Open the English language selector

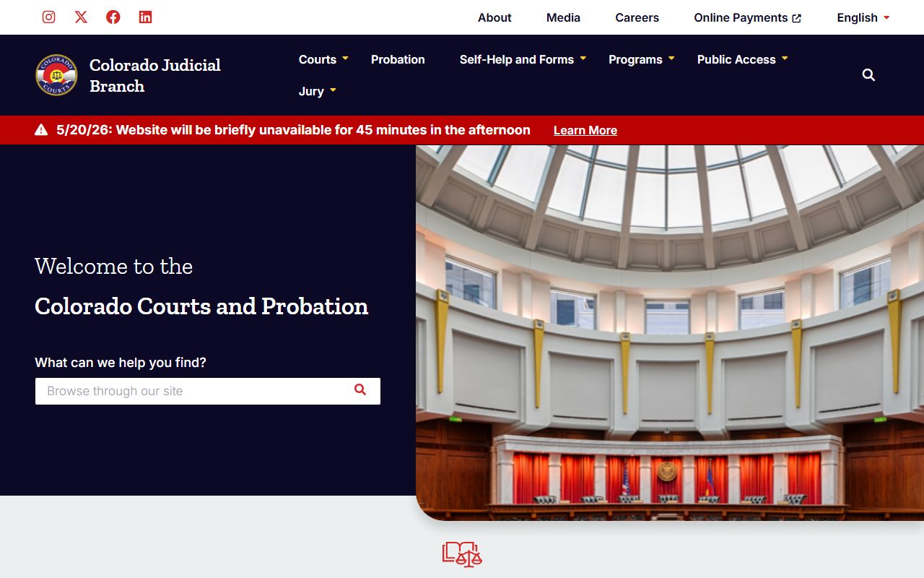[863, 17]
